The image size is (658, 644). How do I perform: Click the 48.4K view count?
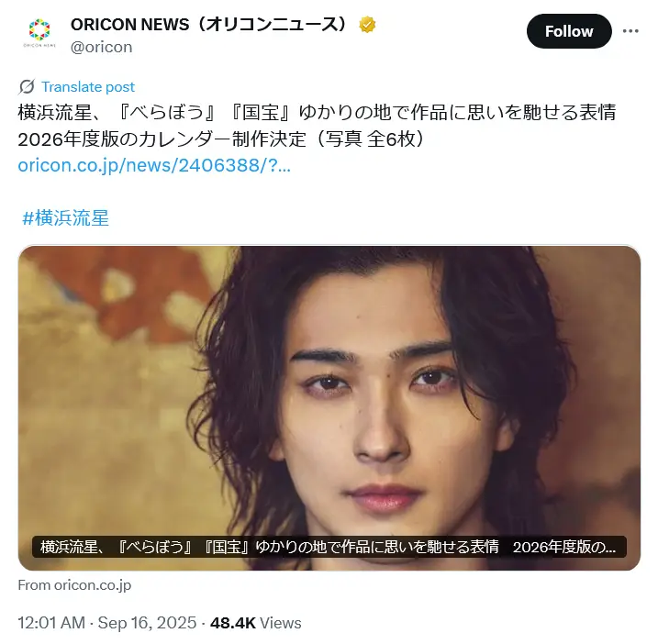233,623
